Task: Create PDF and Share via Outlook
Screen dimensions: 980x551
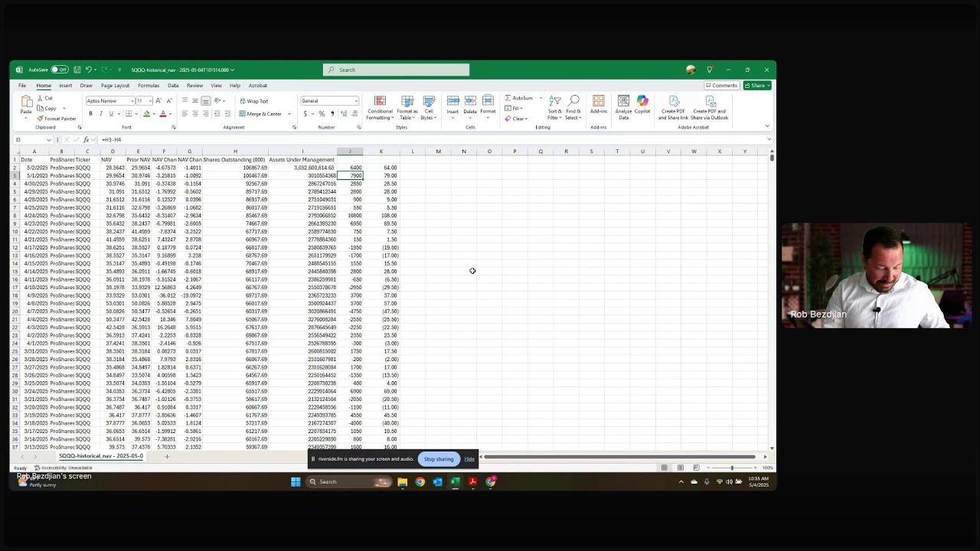Action: pos(710,108)
